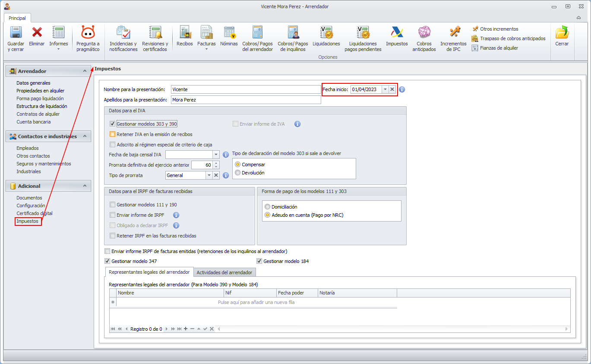Image resolution: width=591 pixels, height=364 pixels.
Task: Select Representantes legales del arrendador tab
Action: [149, 272]
